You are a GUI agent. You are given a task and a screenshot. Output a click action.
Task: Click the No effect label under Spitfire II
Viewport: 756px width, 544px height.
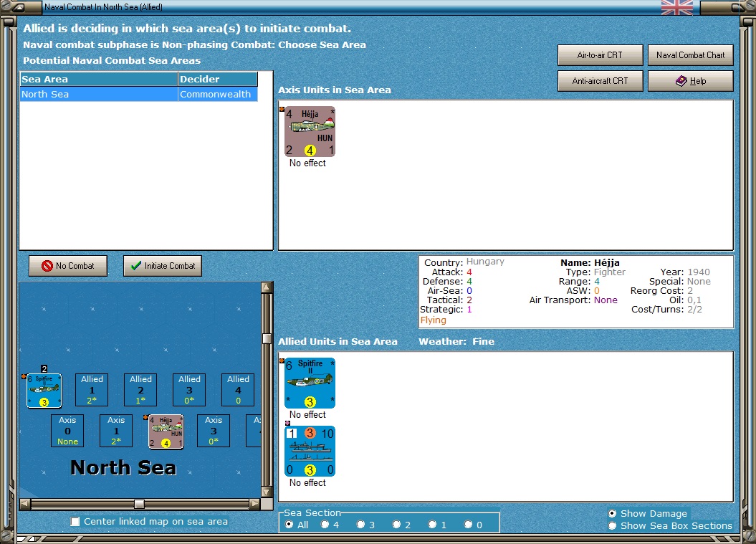tap(307, 415)
